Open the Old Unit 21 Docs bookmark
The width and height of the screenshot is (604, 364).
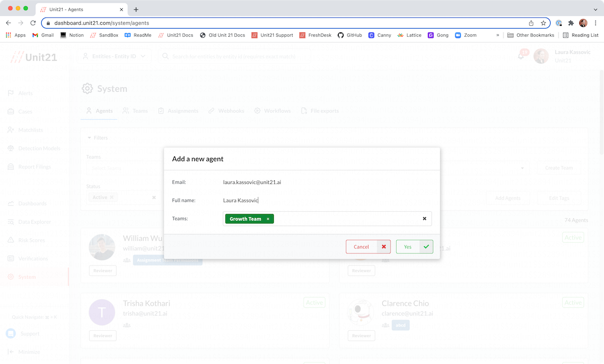pos(222,35)
